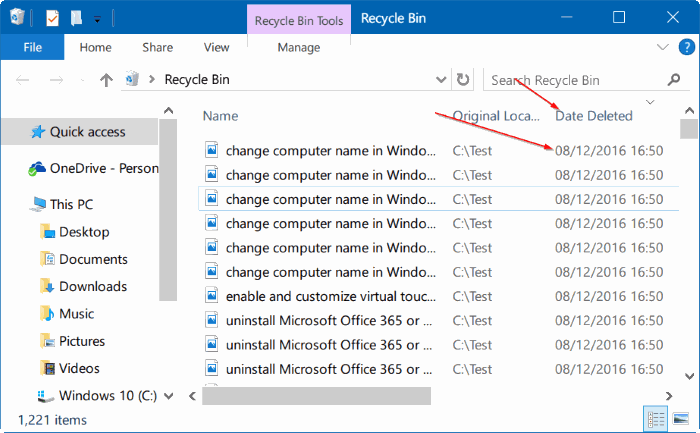Go up one level with up arrow

point(106,80)
